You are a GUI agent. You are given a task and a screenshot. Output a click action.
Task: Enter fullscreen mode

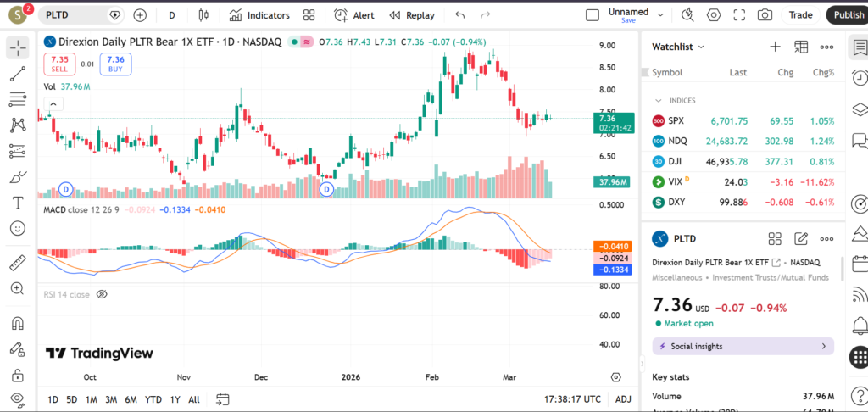coord(739,15)
